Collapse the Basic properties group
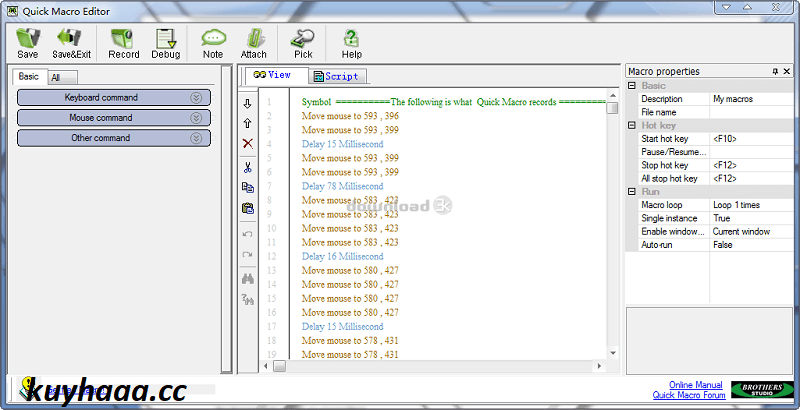Screen dimensions: 800x410 point(632,86)
